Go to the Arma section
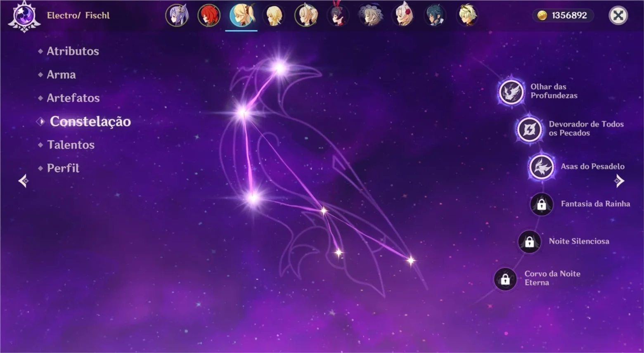 click(x=61, y=75)
